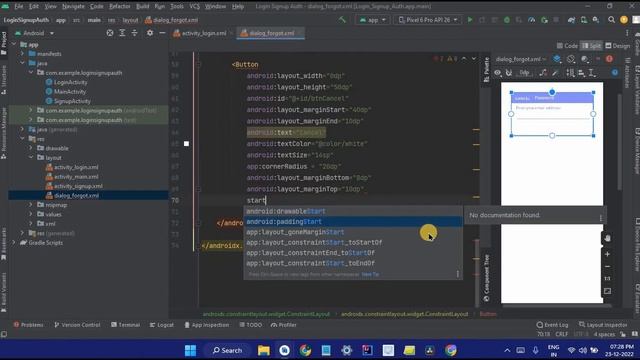This screenshot has height=360, width=640.
Task: Expand Gradle Scripts node
Action: click(x=14, y=242)
